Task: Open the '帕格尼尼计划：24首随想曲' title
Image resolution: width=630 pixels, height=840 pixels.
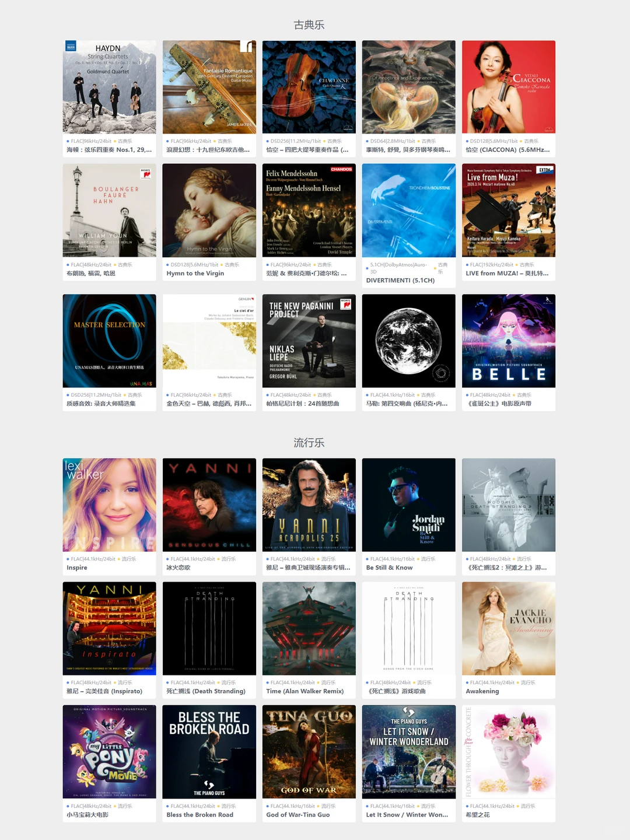Action: point(303,404)
